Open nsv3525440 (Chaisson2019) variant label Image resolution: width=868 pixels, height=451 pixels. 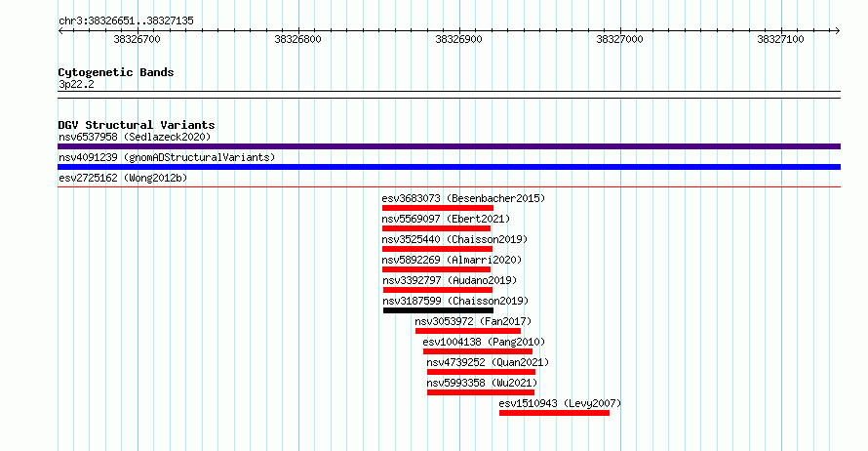click(454, 239)
